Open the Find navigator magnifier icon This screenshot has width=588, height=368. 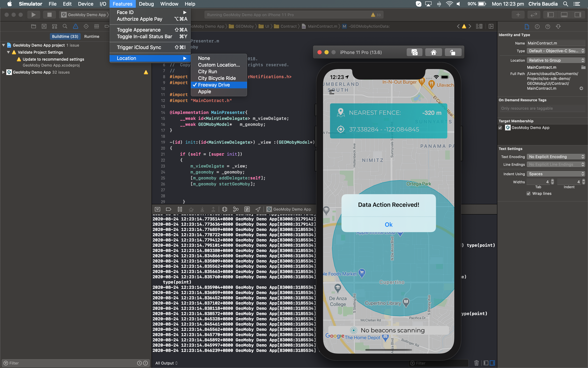pos(65,26)
